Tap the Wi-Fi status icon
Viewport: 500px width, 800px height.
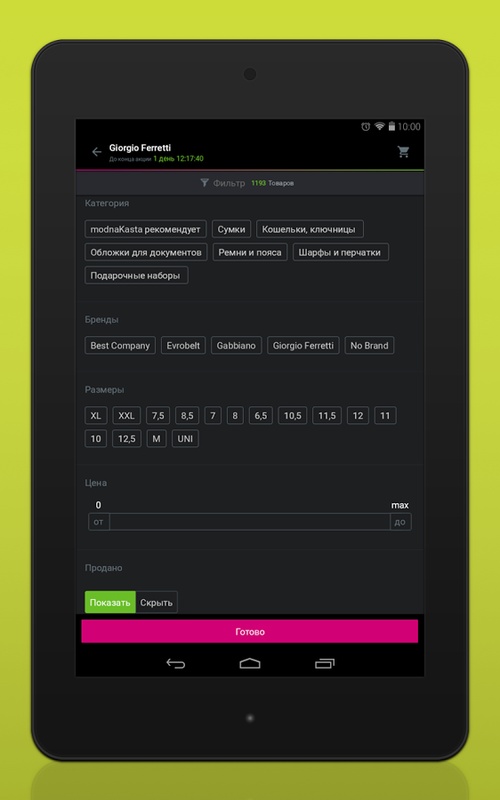[379, 127]
